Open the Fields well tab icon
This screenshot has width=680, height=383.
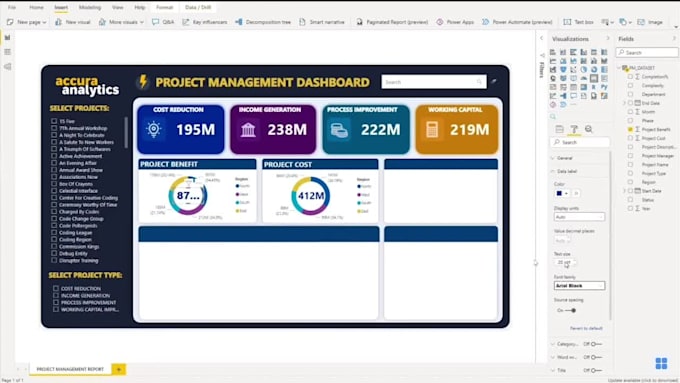[559, 129]
